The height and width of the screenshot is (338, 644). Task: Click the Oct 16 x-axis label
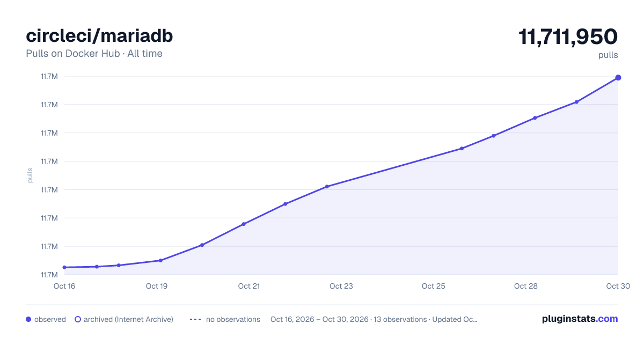64,286
